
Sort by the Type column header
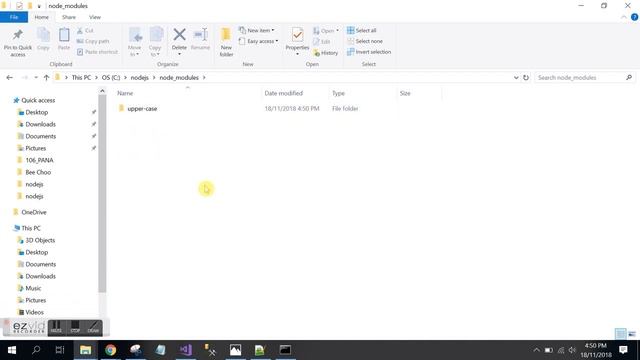[x=338, y=93]
